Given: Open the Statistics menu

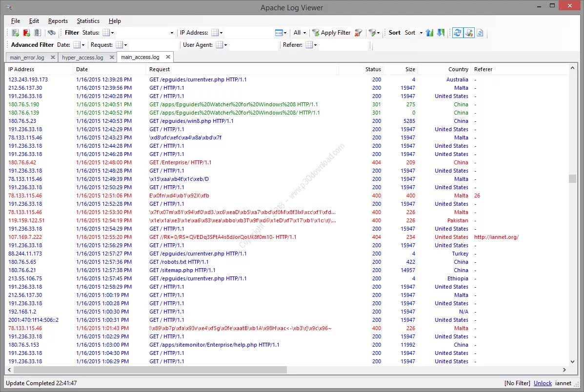Looking at the screenshot, I should (88, 21).
